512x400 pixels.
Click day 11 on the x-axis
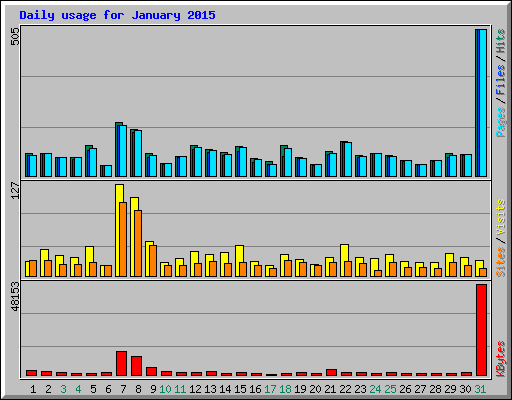click(180, 389)
